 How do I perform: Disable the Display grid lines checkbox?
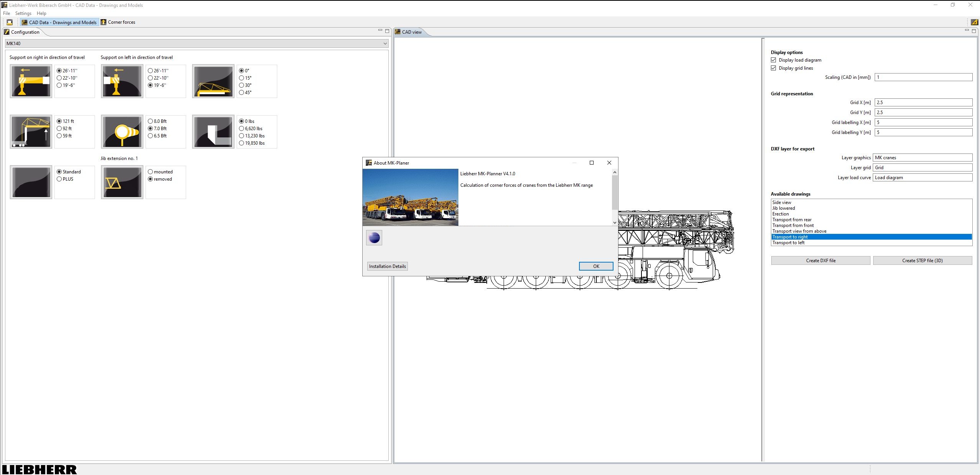coord(774,68)
